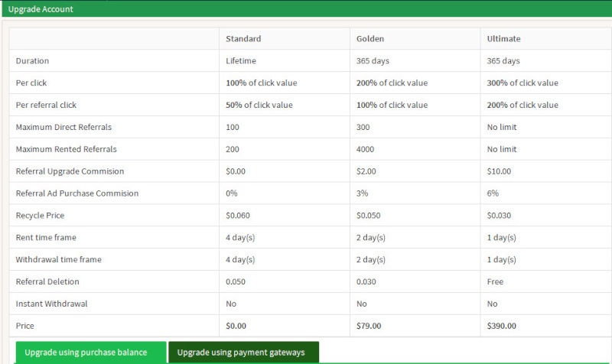
Task: Switch to Upgrade using payment gateways tab
Action: 243,353
